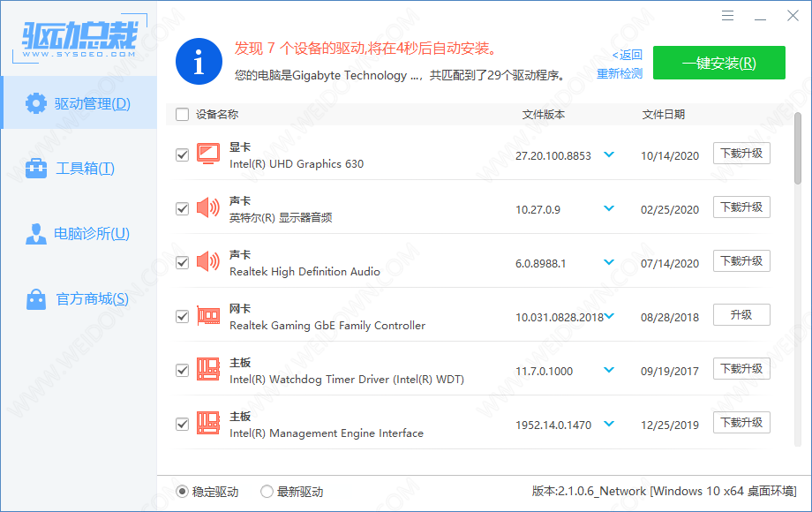Click the monitor icon for 显卡

pyautogui.click(x=208, y=154)
